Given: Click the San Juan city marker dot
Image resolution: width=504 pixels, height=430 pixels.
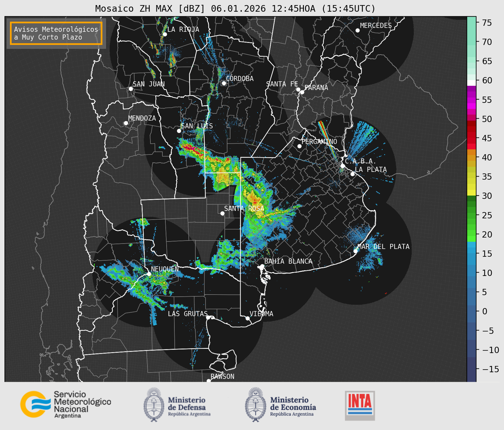Looking at the screenshot, I should coord(131,89).
